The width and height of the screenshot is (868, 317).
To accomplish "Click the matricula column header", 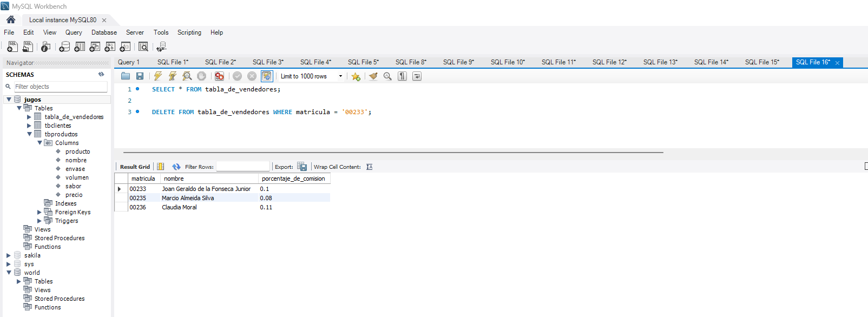I will 143,179.
